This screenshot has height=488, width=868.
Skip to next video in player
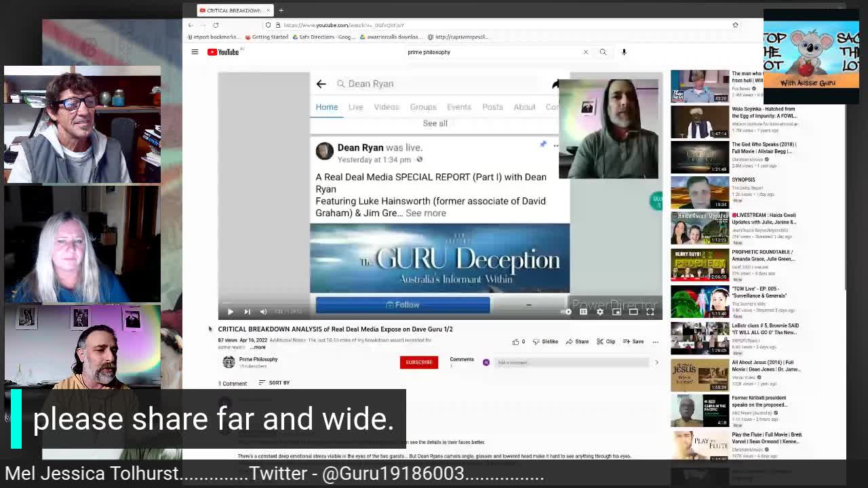(x=247, y=312)
